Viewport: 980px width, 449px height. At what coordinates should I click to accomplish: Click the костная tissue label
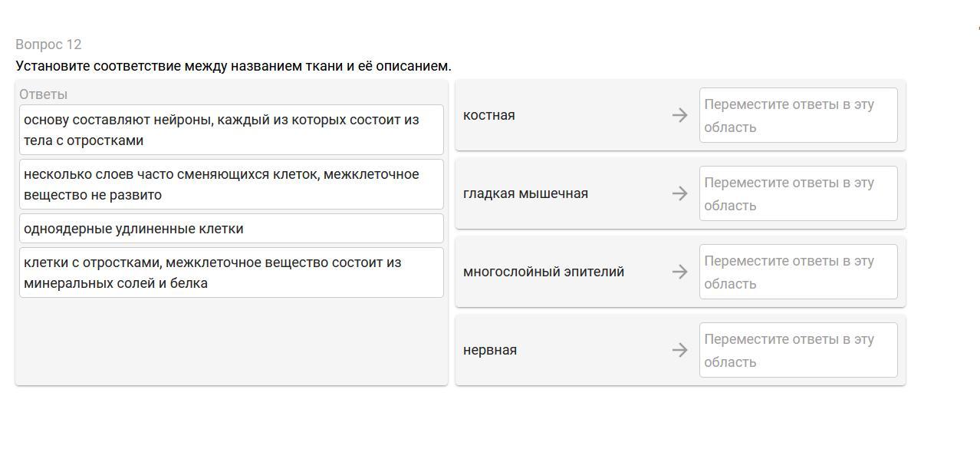(x=489, y=115)
